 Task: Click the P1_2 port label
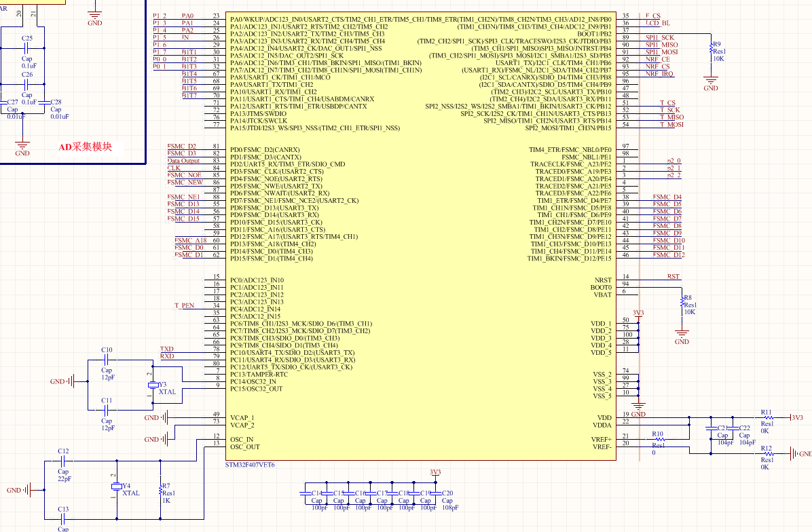click(160, 16)
